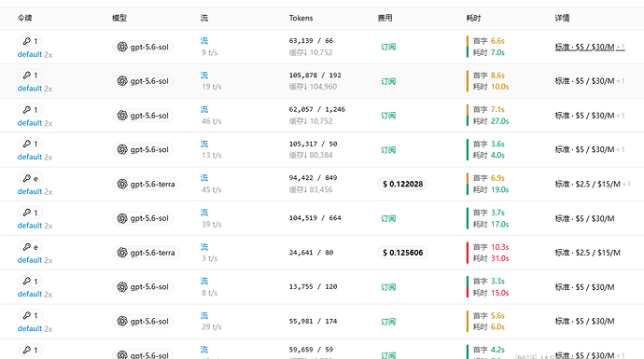Screen dimensions: 644x359
Task: Click the 流 link above 29 t/s
Action: (x=204, y=315)
